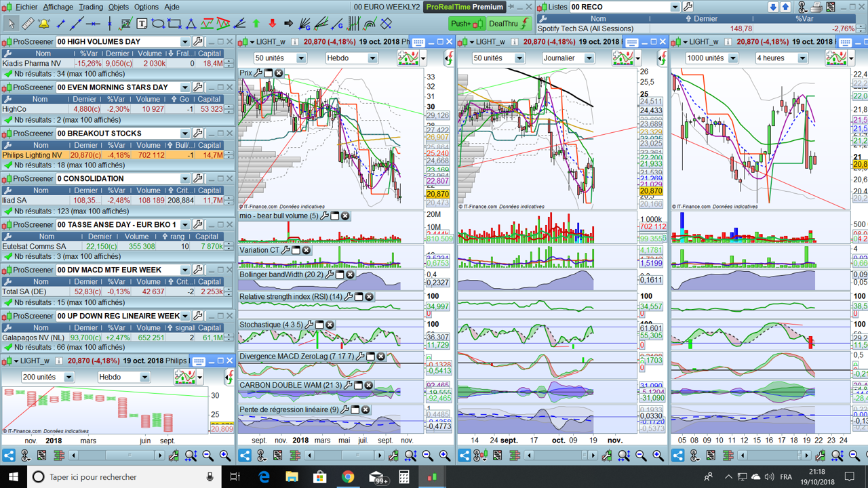Open the Journalier timeframe dropdown
Image resolution: width=868 pixels, height=488 pixels.
[x=589, y=58]
